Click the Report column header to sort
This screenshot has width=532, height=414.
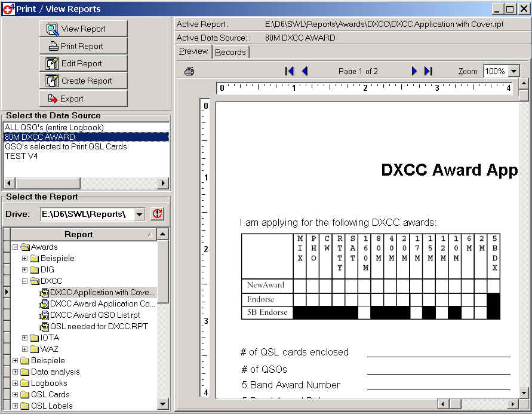tap(79, 234)
